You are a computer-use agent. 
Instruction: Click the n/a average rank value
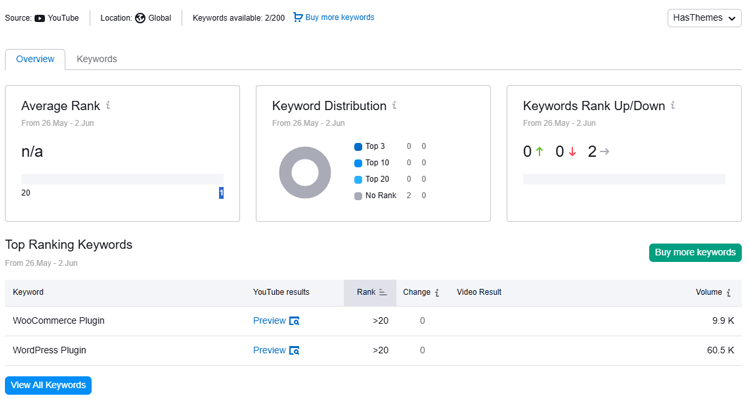pyautogui.click(x=32, y=152)
